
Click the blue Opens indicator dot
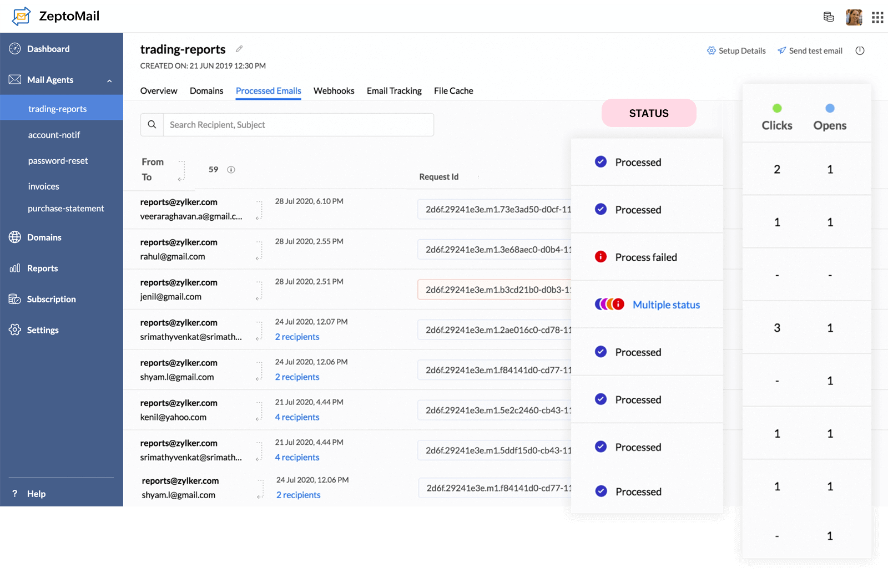[830, 108]
